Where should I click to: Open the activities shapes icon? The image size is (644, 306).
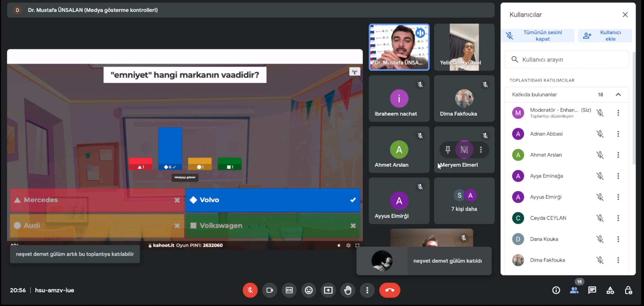pos(610,290)
